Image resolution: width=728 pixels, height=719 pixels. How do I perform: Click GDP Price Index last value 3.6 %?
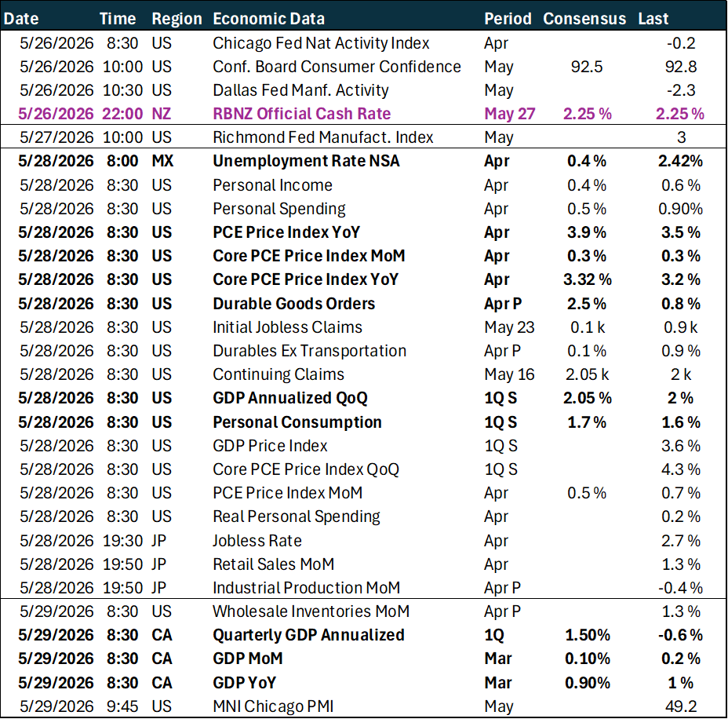(681, 446)
